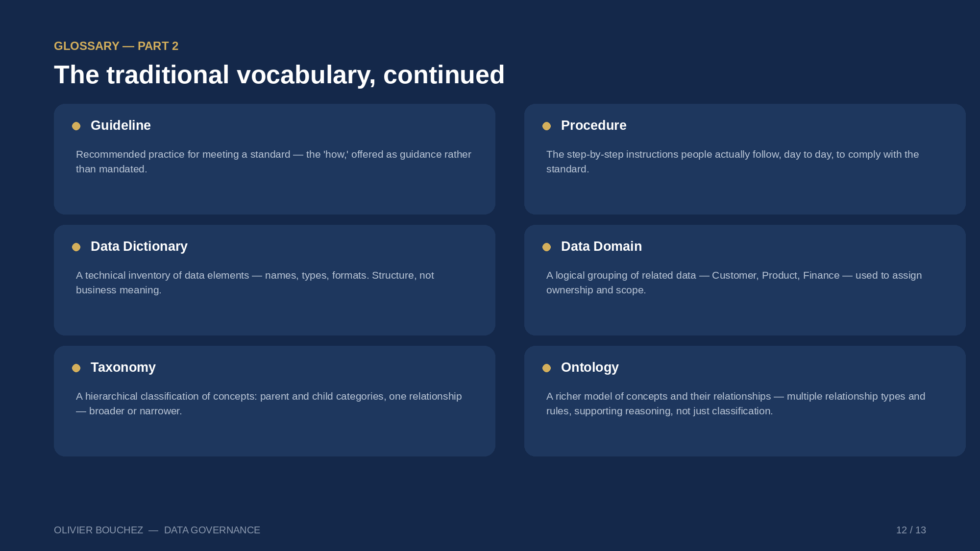Click the '12 / 13' page number
The width and height of the screenshot is (980, 551).
click(911, 530)
